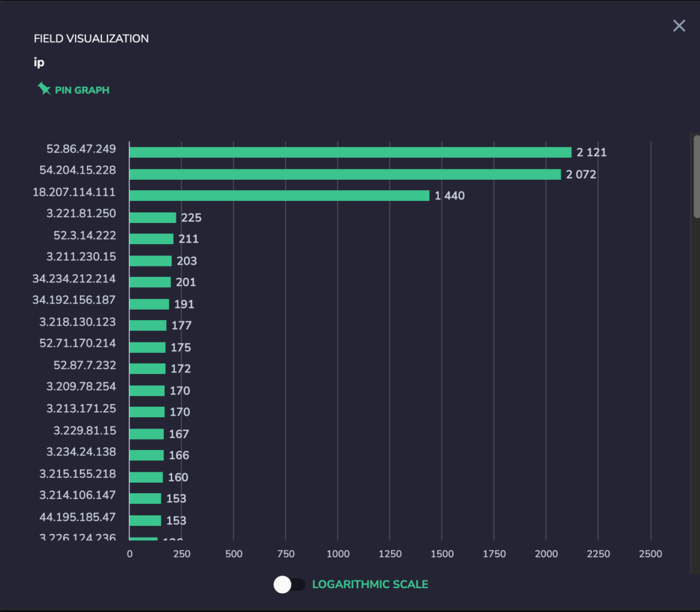Select the bar for 52.86.47.249

click(351, 152)
